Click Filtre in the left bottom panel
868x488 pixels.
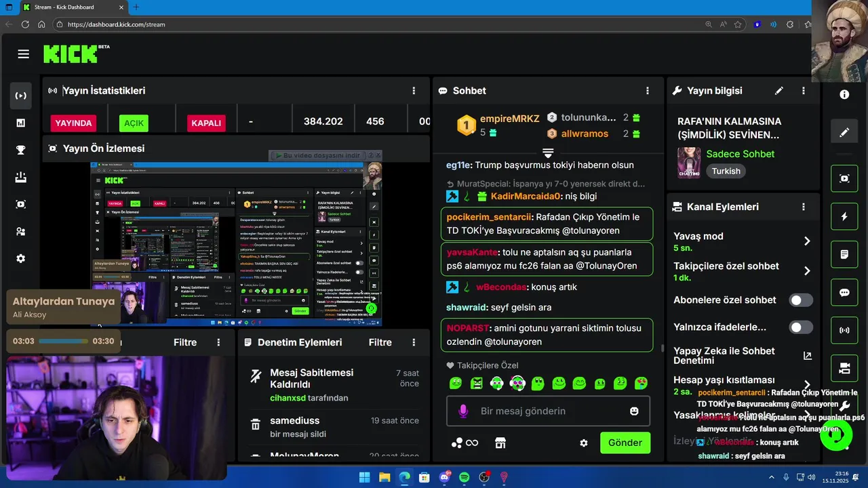185,342
